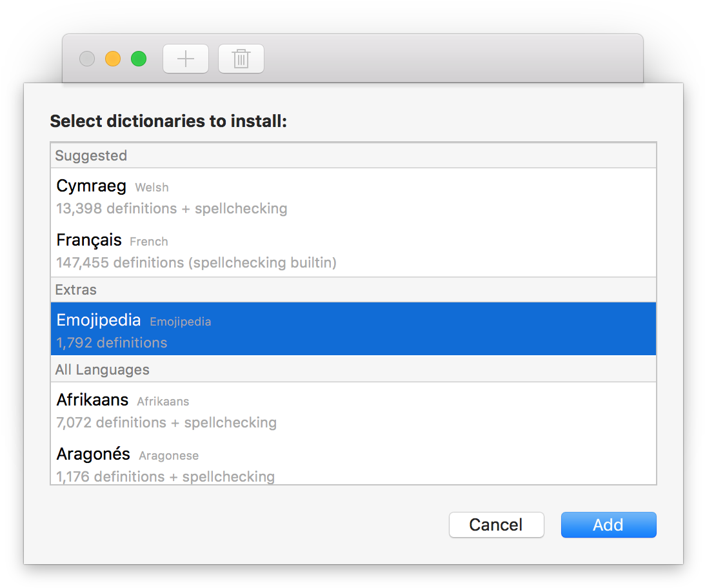This screenshot has height=588, width=705.
Task: Click the '7,072 definitions + spellchecking' text
Action: [166, 422]
